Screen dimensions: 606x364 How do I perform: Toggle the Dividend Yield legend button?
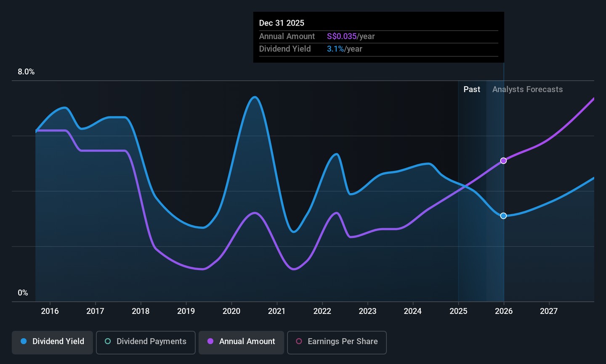52,342
